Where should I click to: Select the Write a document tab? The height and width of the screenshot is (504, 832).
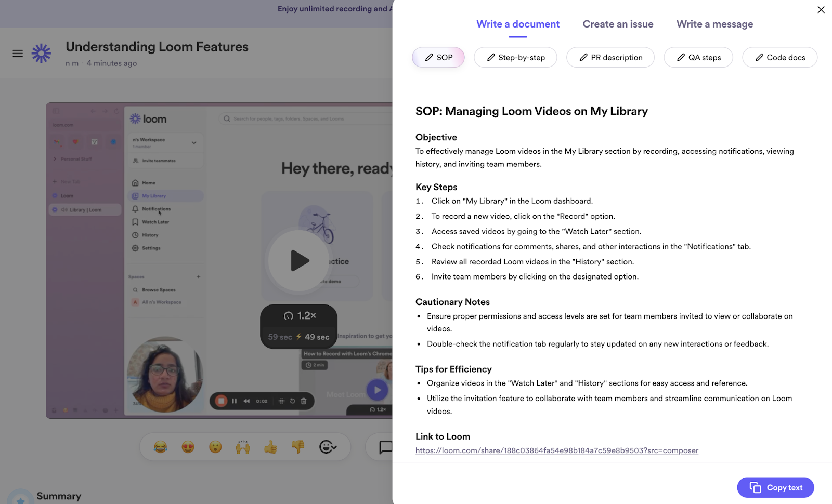tap(518, 24)
